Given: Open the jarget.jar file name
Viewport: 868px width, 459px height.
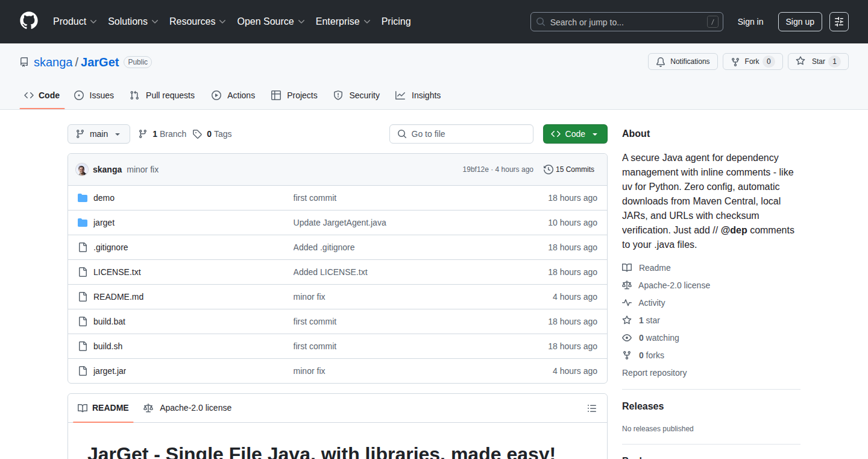Looking at the screenshot, I should pos(110,371).
